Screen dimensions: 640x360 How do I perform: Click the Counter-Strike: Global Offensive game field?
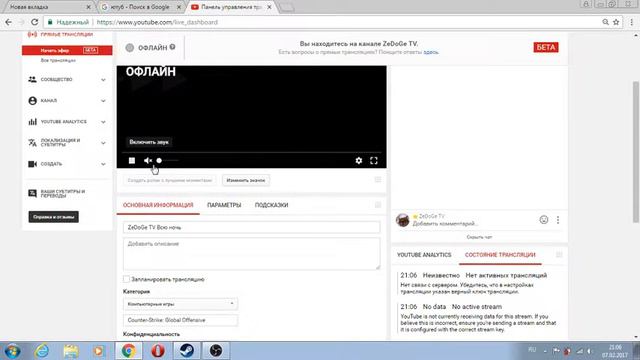(x=180, y=320)
